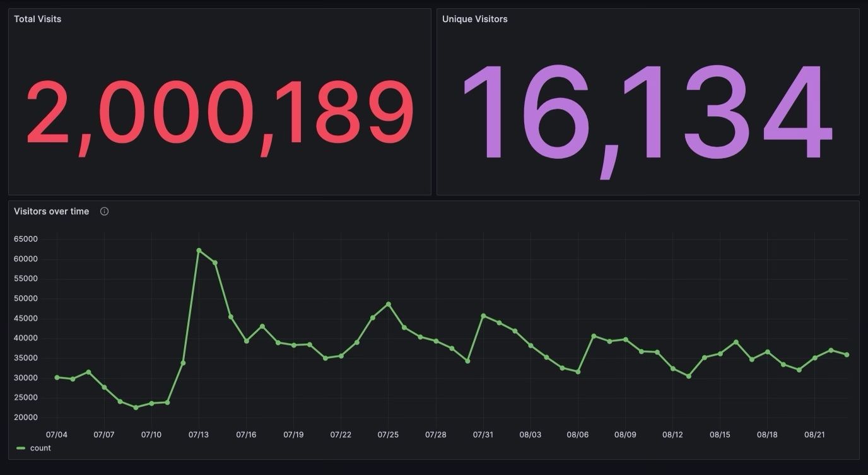
Task: Click the red 2,000,189 total visits value
Action: (220, 114)
